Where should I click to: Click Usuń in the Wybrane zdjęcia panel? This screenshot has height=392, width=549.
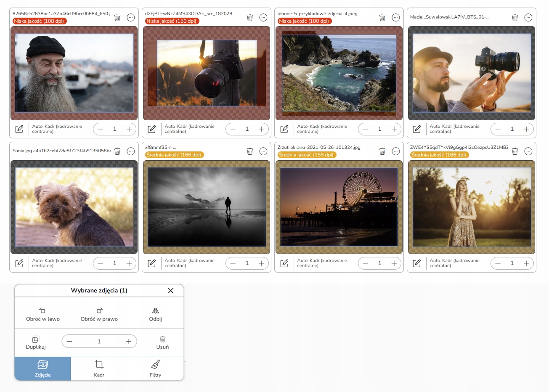(x=162, y=343)
